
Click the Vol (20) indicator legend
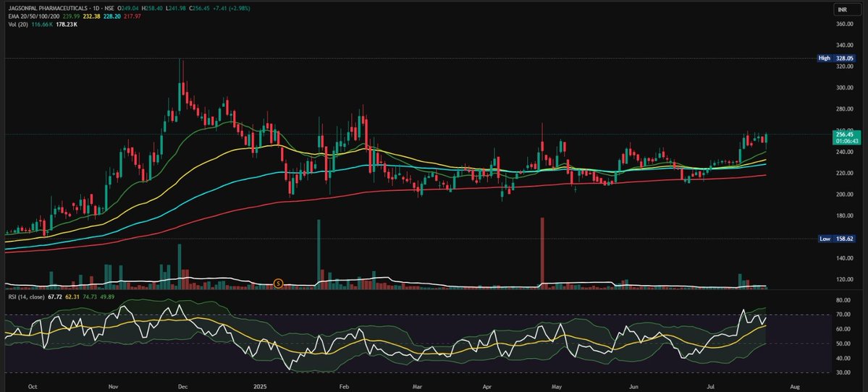pyautogui.click(x=18, y=25)
